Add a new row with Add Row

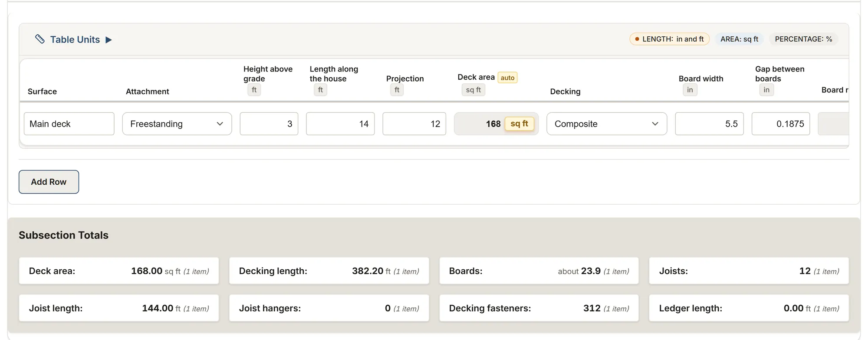tap(49, 182)
